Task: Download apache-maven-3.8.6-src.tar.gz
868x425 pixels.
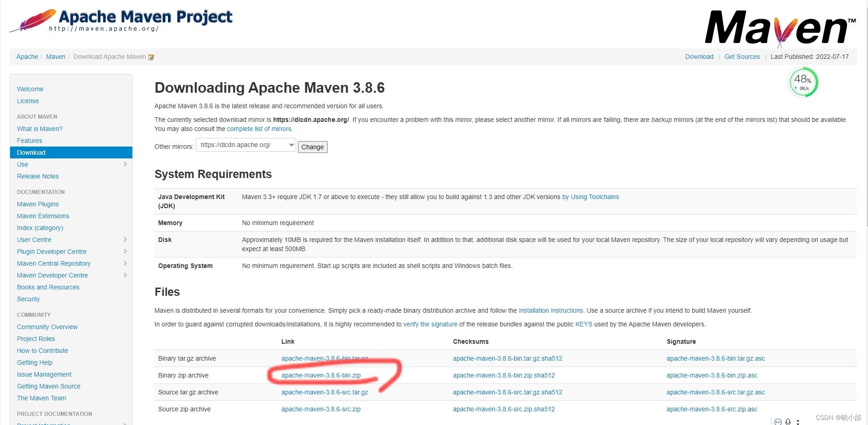Action: pyautogui.click(x=324, y=392)
